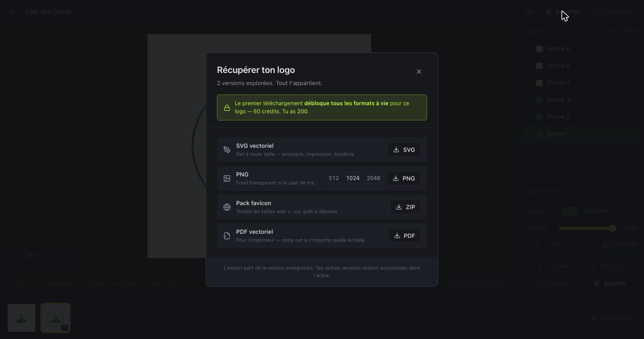Toggle the sun theme icon
Viewport: 644px width, 339px height.
(530, 12)
